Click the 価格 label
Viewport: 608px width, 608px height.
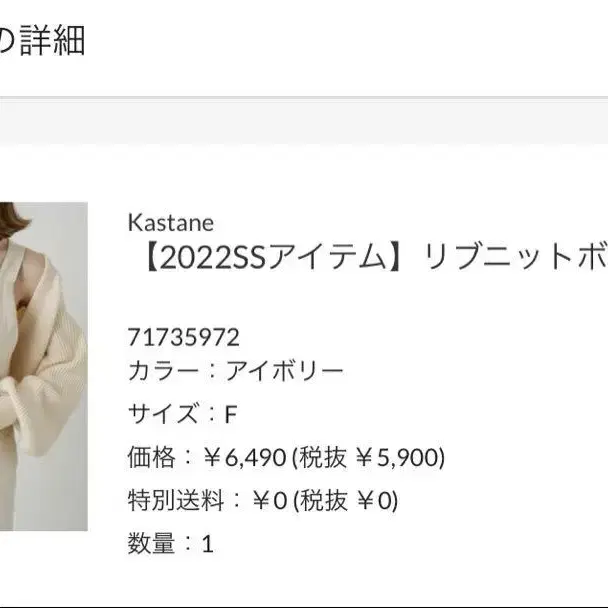click(152, 457)
